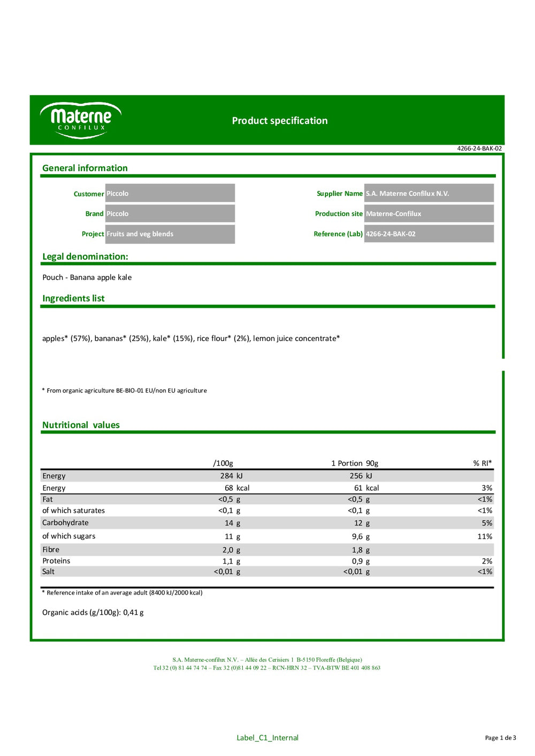Click the Organic acids value 0,41 g
Image resolution: width=535 pixels, height=756 pixels.
click(93, 613)
